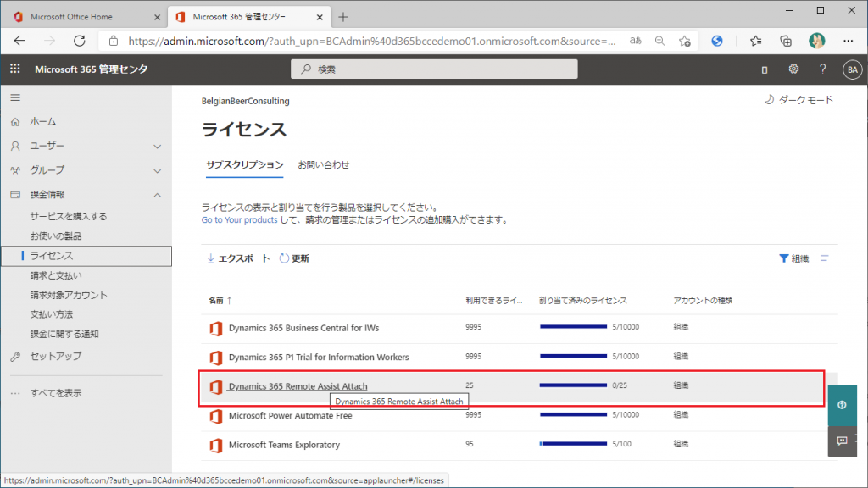Open the browser favorites list icon
The image size is (868, 488).
point(755,41)
